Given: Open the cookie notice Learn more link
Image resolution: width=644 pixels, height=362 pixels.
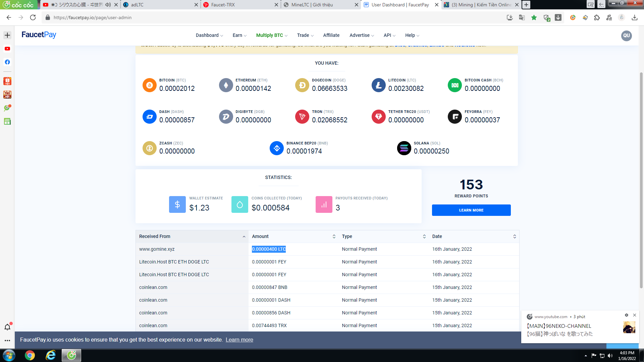Looking at the screenshot, I should pyautogui.click(x=239, y=340).
